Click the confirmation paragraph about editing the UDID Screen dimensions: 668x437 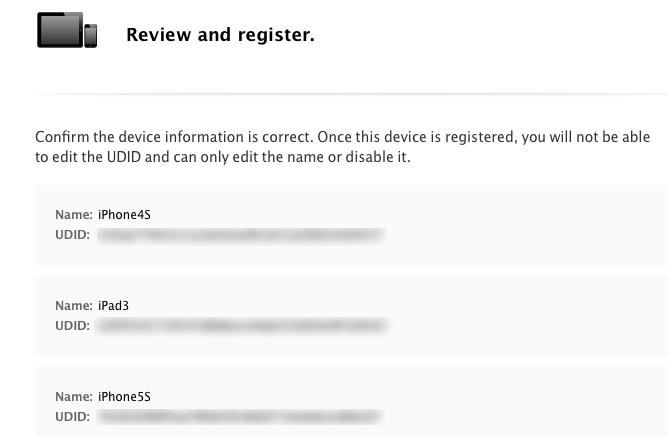pos(343,147)
